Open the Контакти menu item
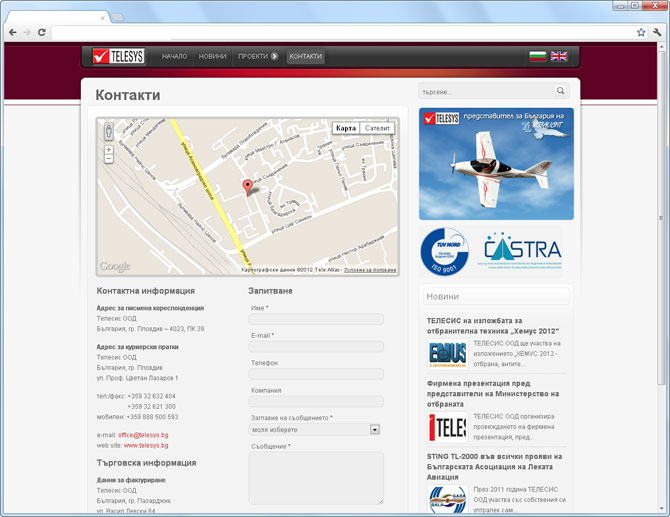The width and height of the screenshot is (670, 517). click(x=306, y=56)
